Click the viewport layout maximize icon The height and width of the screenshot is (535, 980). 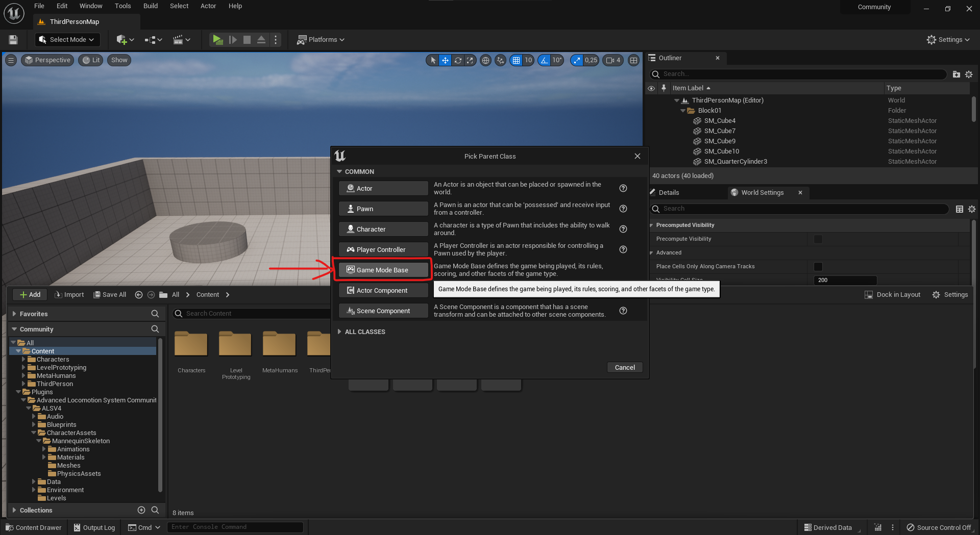633,60
